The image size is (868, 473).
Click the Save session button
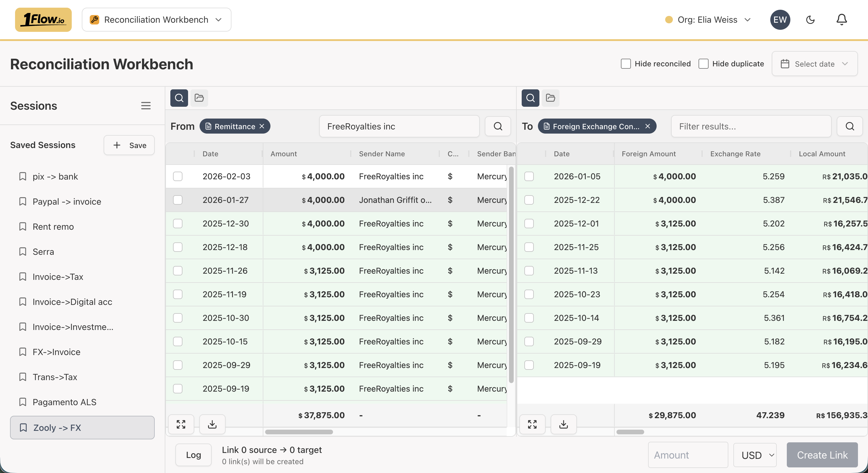click(129, 145)
